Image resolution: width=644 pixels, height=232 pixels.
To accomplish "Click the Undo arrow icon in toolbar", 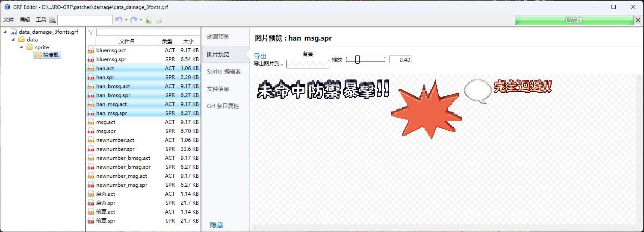I will (x=119, y=20).
